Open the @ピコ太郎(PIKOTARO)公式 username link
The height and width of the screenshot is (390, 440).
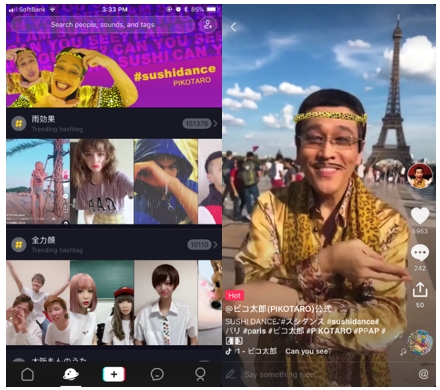(278, 309)
